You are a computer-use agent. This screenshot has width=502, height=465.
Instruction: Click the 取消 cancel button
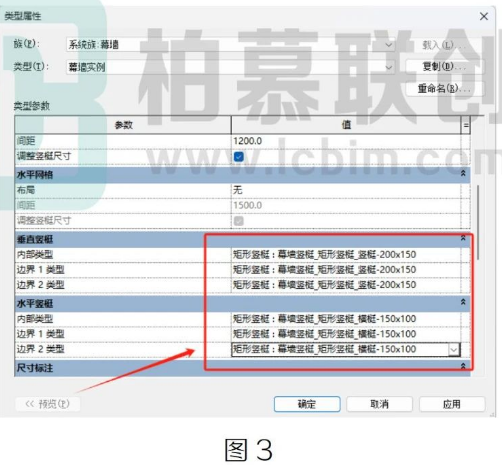pyautogui.click(x=379, y=404)
